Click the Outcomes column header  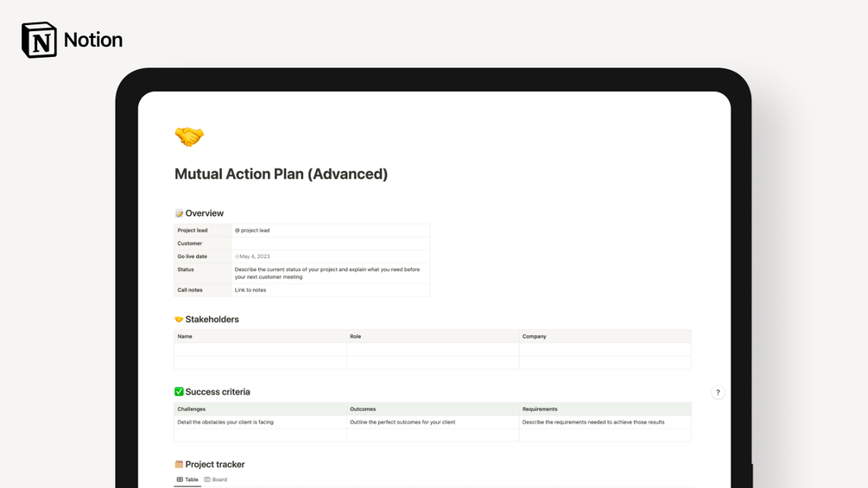433,409
